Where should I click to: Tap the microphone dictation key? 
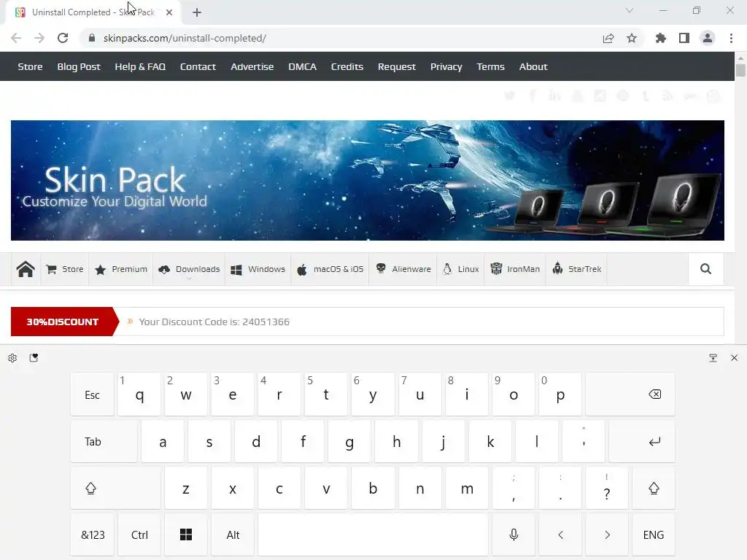(x=514, y=534)
